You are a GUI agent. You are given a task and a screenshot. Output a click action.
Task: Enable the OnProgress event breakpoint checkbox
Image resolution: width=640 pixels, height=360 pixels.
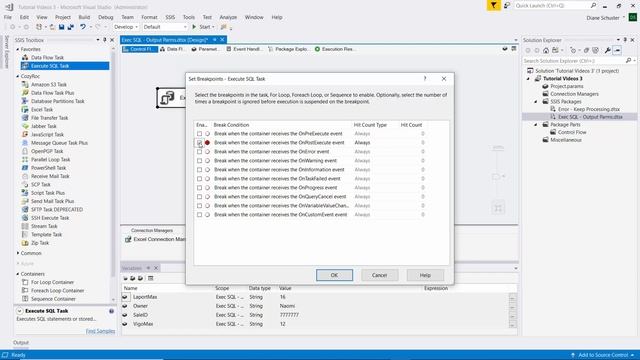pos(199,188)
